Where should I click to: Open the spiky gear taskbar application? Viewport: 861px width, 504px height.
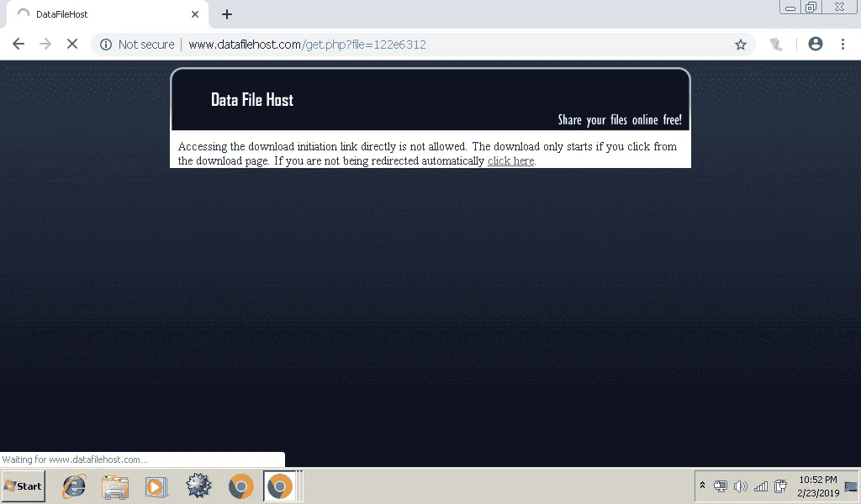pos(198,486)
